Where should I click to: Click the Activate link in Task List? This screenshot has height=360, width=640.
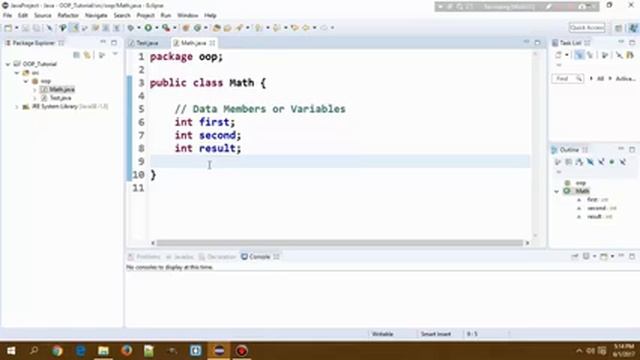click(x=625, y=78)
